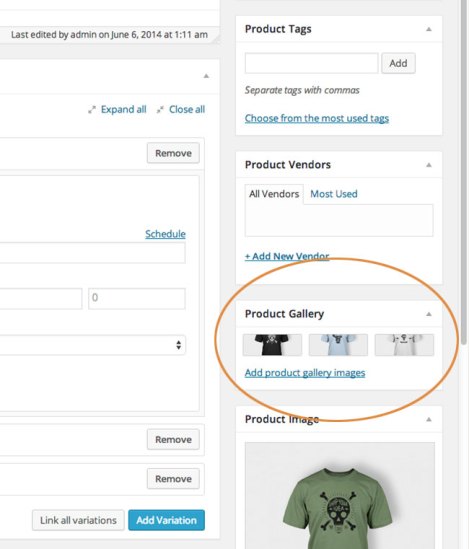
Task: Collapse the Product Tags panel
Action: pos(429,29)
